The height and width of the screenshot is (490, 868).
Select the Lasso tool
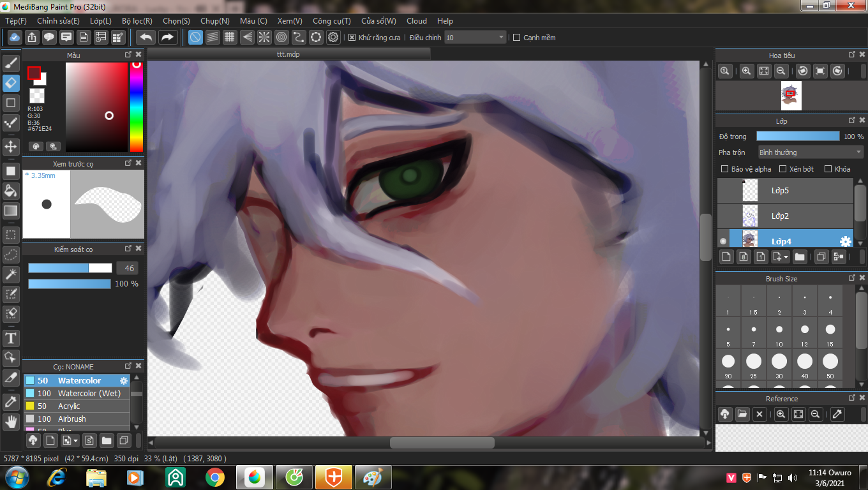(x=11, y=255)
